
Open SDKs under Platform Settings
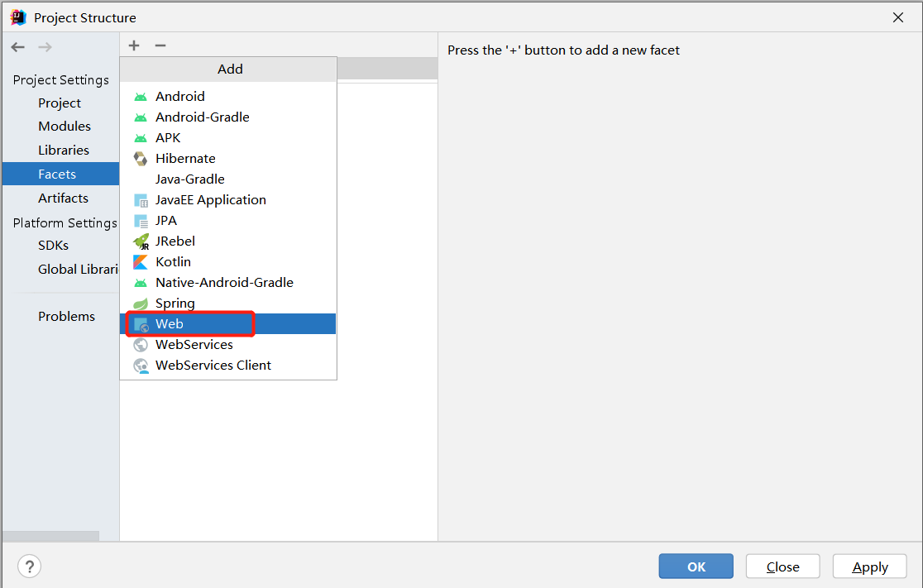click(53, 246)
